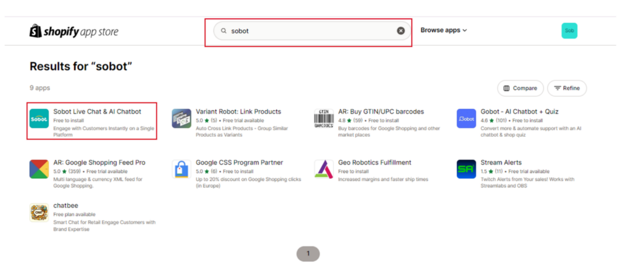The height and width of the screenshot is (277, 644).
Task: Open the Refine filters button
Action: click(567, 88)
